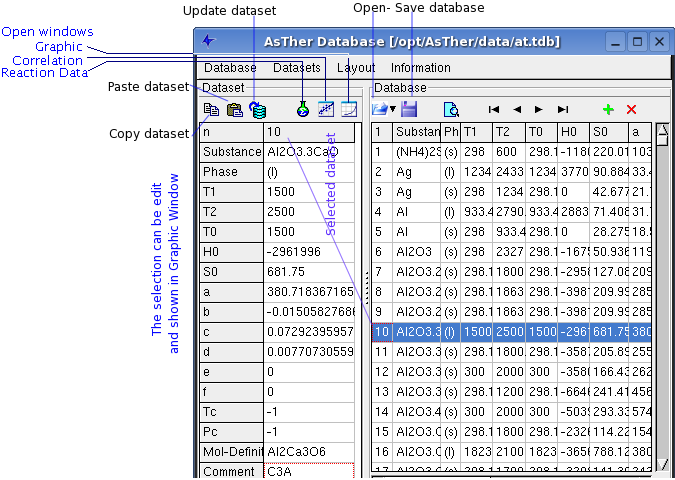
Task: Click the green plus add record icon
Action: click(x=607, y=109)
